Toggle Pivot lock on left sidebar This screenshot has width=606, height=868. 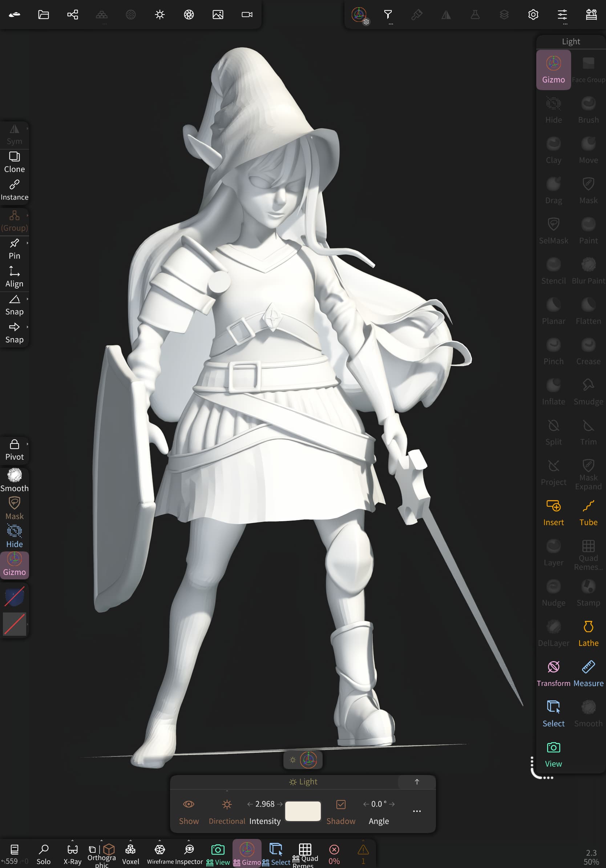[15, 450]
